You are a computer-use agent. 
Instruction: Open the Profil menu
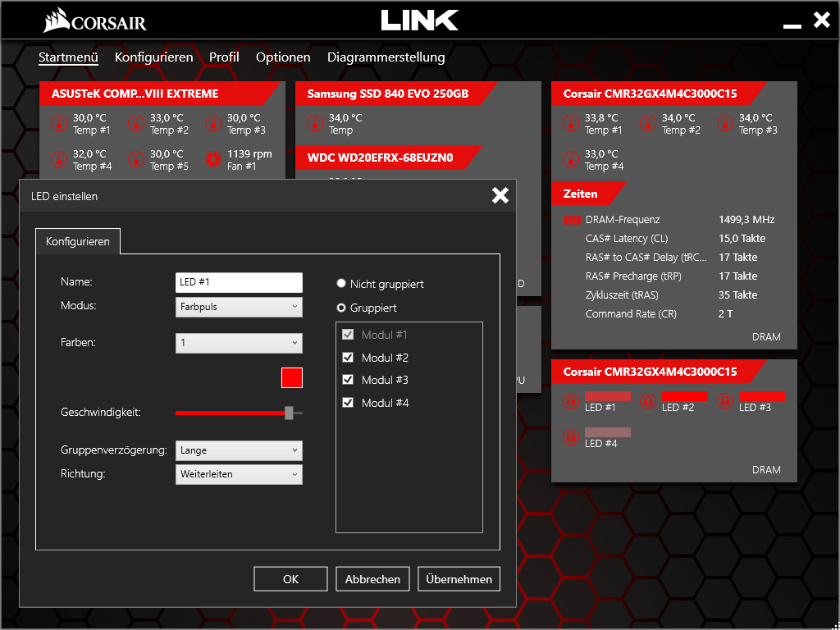224,57
